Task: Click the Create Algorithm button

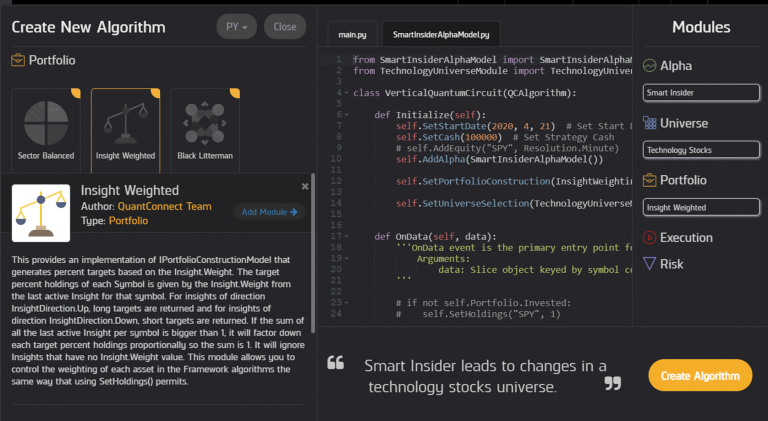Action: [x=700, y=375]
